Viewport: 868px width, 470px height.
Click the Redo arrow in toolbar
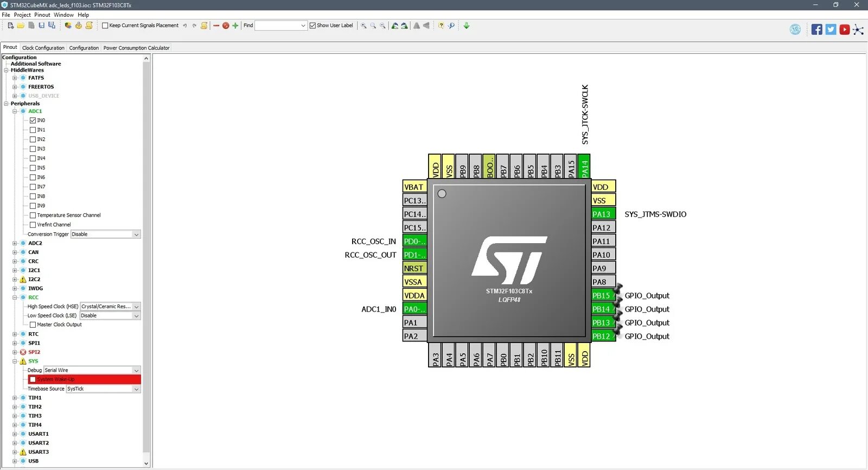[x=194, y=26]
